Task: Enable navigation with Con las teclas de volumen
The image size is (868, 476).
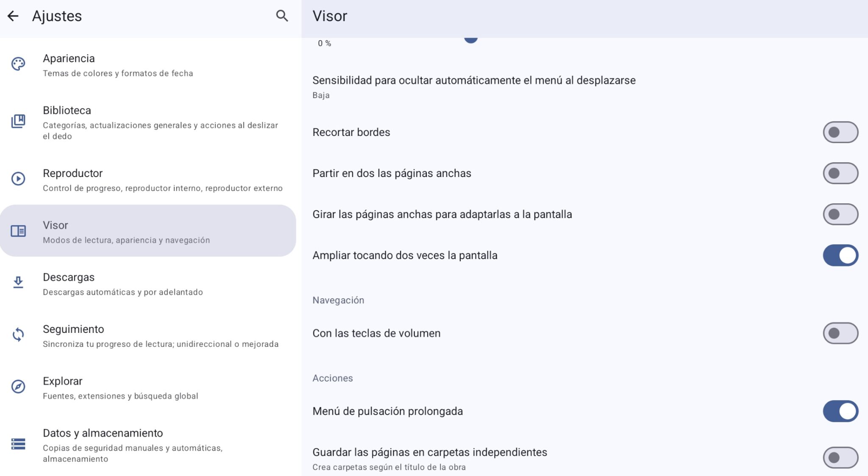Action: [x=840, y=333]
